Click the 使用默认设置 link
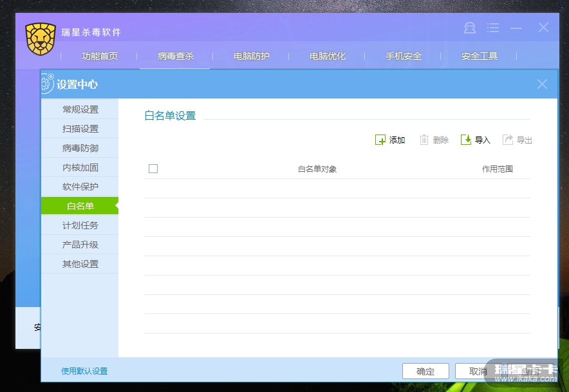The image size is (569, 392). (84, 371)
